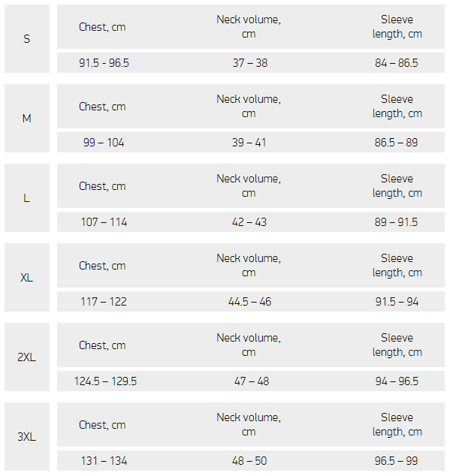Select the 2XL size label cell
450x476 pixels.
point(27,357)
